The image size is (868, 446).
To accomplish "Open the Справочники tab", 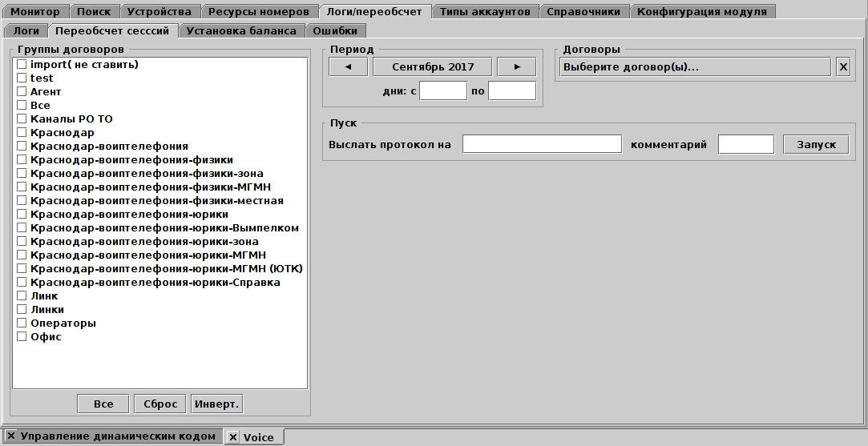I will [583, 11].
